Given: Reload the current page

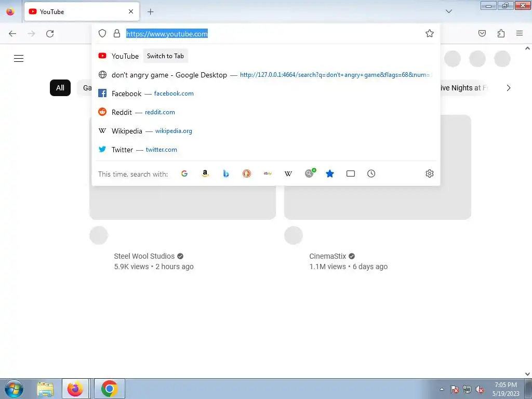Looking at the screenshot, I should pyautogui.click(x=50, y=34).
